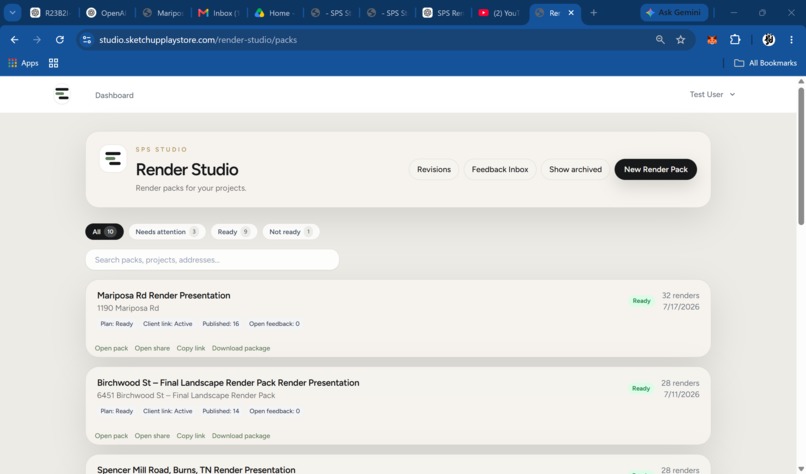Open the Chrome profile avatar
806x474 pixels.
tap(768, 40)
